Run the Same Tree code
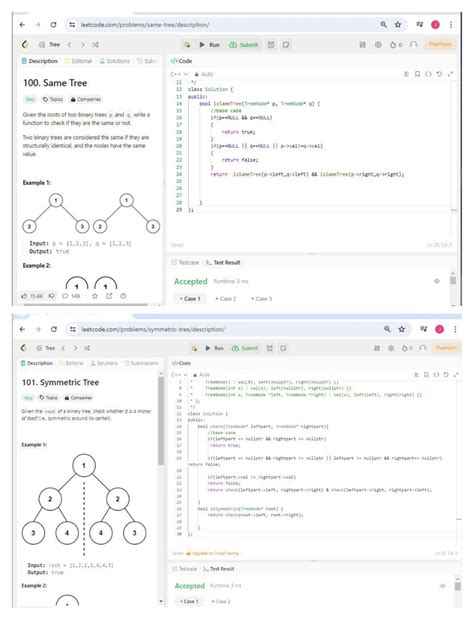474x620 pixels. (210, 45)
